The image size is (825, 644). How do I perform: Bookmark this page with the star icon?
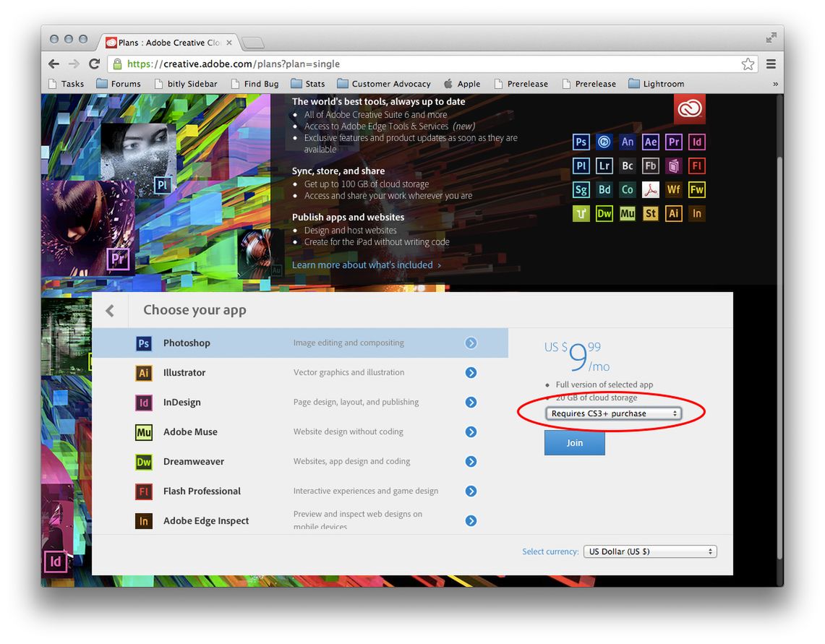pos(748,64)
